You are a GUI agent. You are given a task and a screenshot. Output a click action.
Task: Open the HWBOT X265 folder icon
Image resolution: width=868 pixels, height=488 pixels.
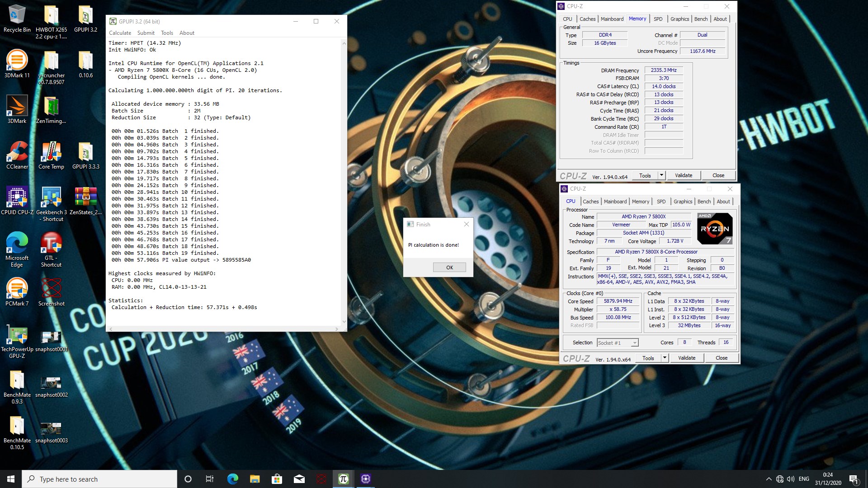(51, 22)
